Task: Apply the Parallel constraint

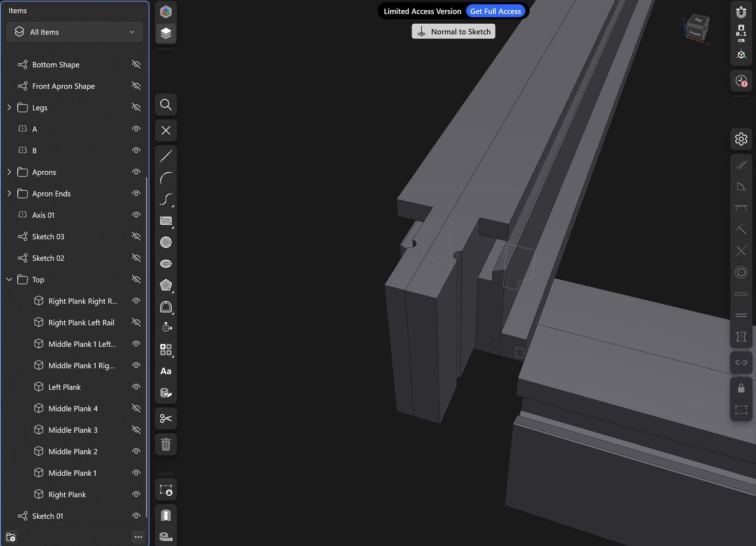Action: pos(741,165)
